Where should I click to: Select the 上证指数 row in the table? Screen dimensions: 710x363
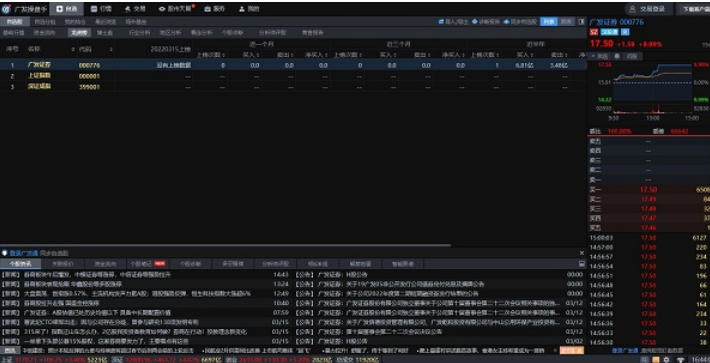point(293,76)
